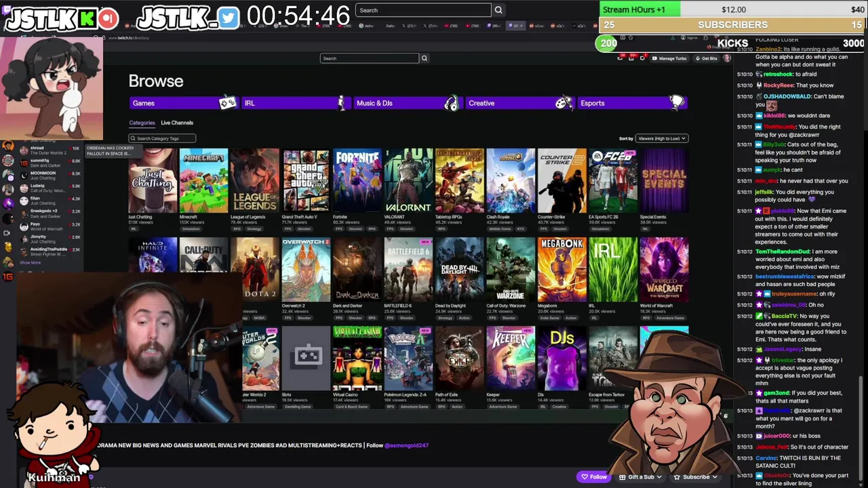Open the Music & DJs category banner

[x=407, y=103]
